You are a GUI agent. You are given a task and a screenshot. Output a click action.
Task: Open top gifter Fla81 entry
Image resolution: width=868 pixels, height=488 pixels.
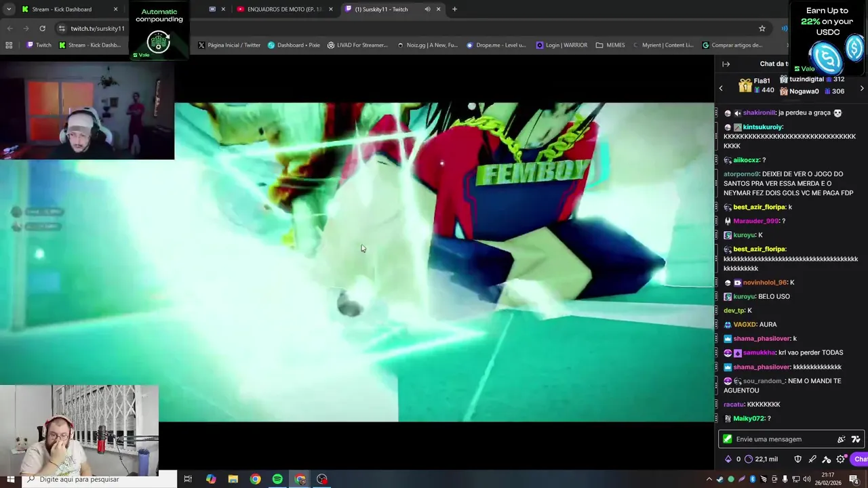757,85
